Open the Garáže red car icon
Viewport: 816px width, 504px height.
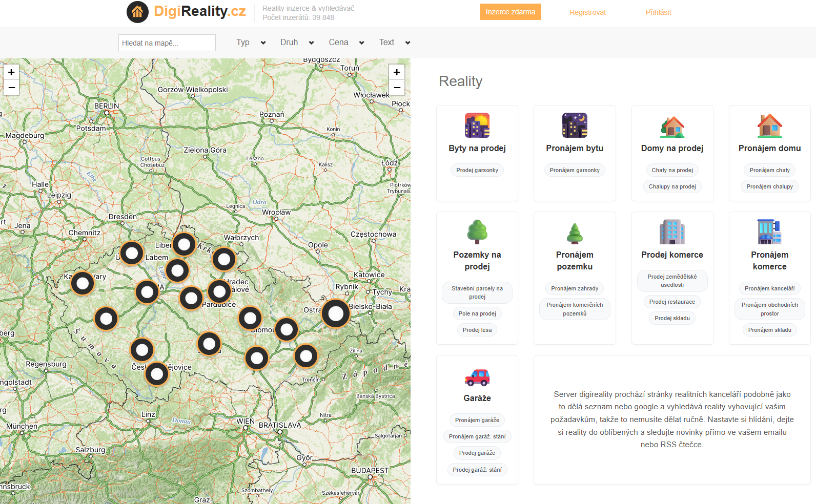pos(477,377)
